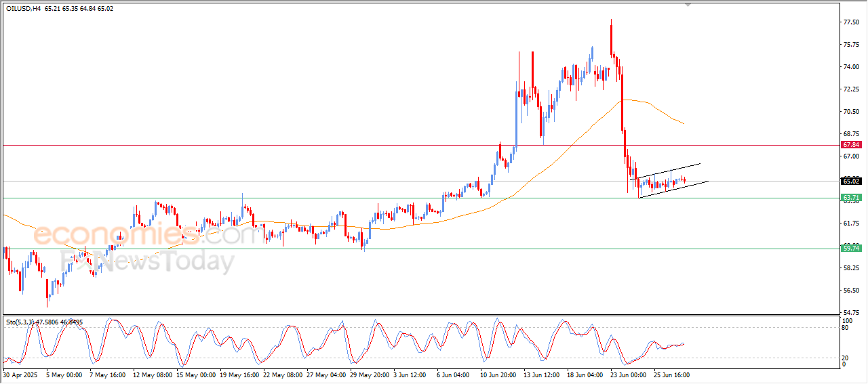
Task: Click the 29 May 20:00 time label
Action: (370, 374)
